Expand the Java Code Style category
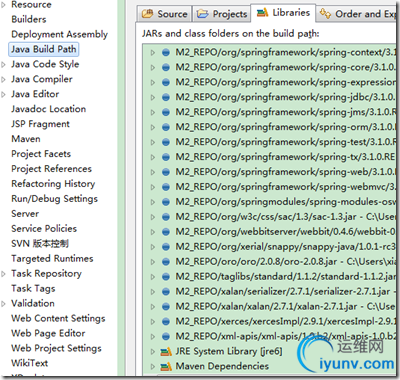This screenshot has height=380, width=400. point(4,65)
